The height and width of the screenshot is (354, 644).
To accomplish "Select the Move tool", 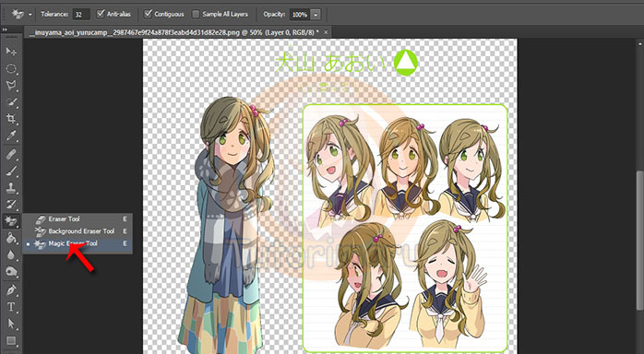I will pyautogui.click(x=11, y=51).
